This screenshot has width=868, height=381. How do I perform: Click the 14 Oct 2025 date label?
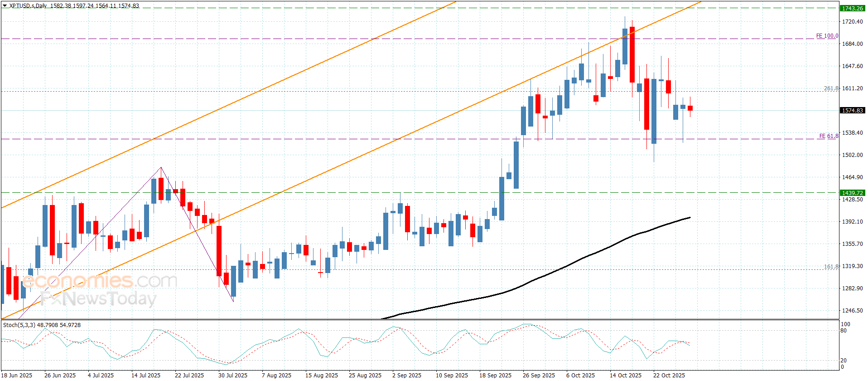[x=626, y=375]
